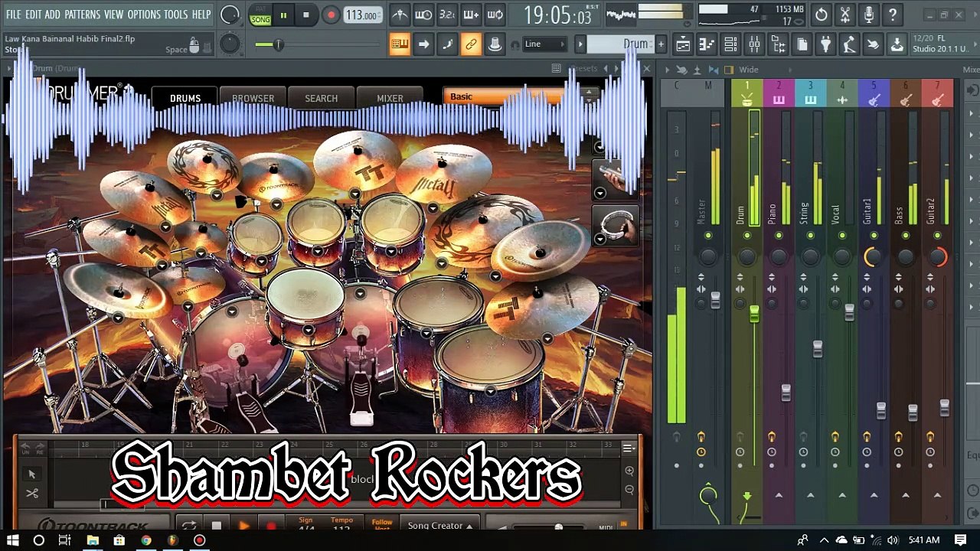Select mixer track 3 String
The height and width of the screenshot is (551, 980).
(x=810, y=93)
